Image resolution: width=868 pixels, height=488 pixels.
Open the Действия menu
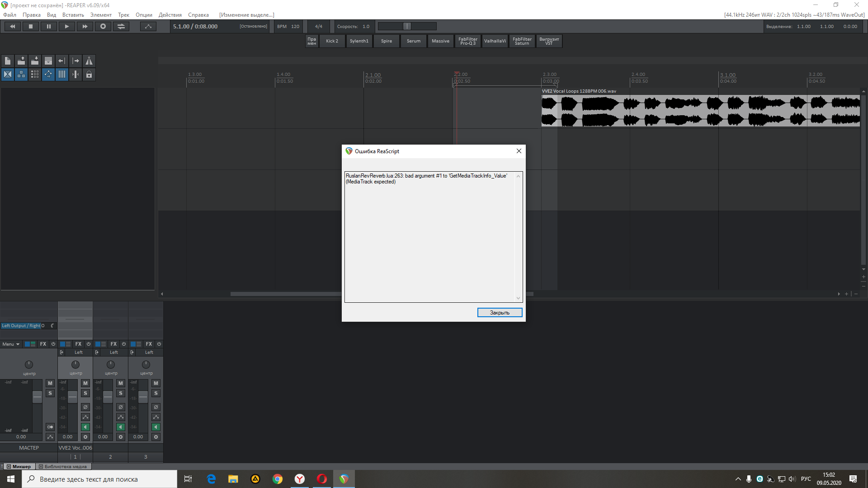pyautogui.click(x=170, y=15)
